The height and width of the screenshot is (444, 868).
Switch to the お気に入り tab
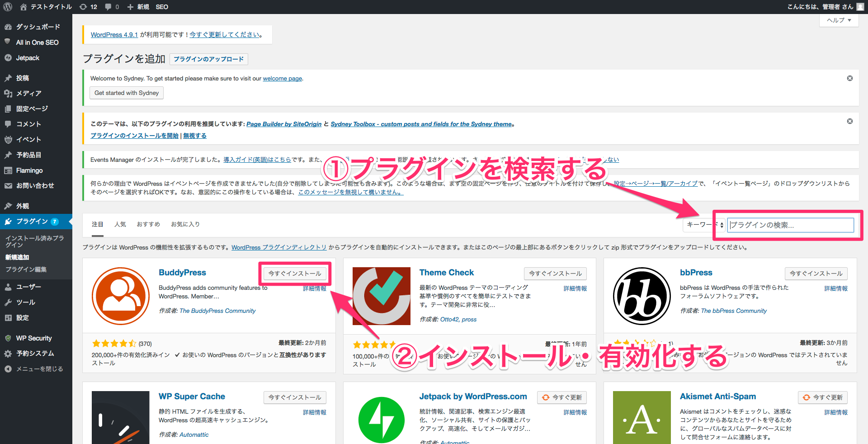(185, 224)
